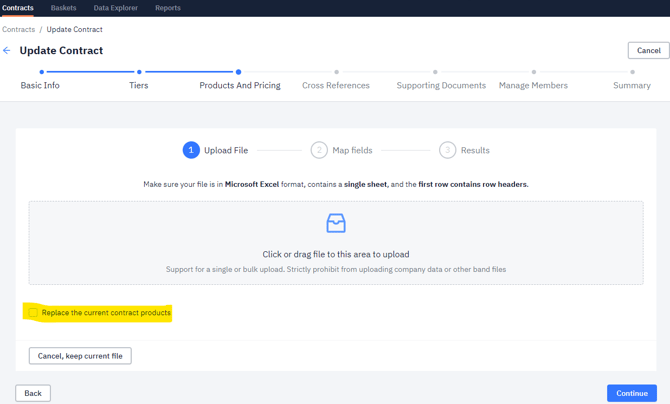
Task: Enable Replace the current contract products checkbox
Action: [x=33, y=313]
